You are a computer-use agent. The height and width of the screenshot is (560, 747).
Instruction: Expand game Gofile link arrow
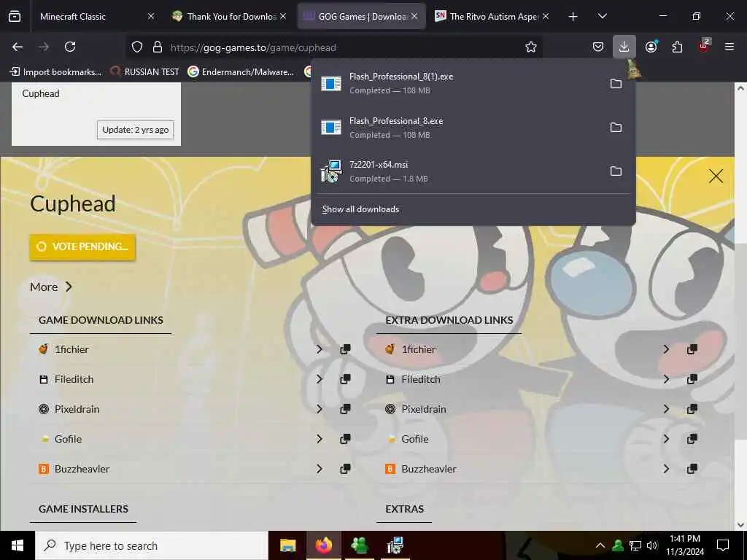coord(320,439)
